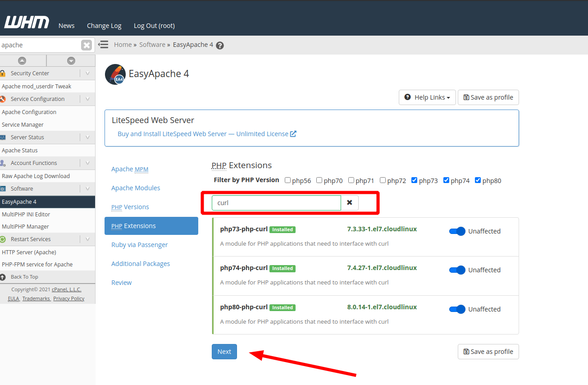Toggle off the php74-php-curl extension
Viewport: 588px width, 385px height.
click(457, 270)
